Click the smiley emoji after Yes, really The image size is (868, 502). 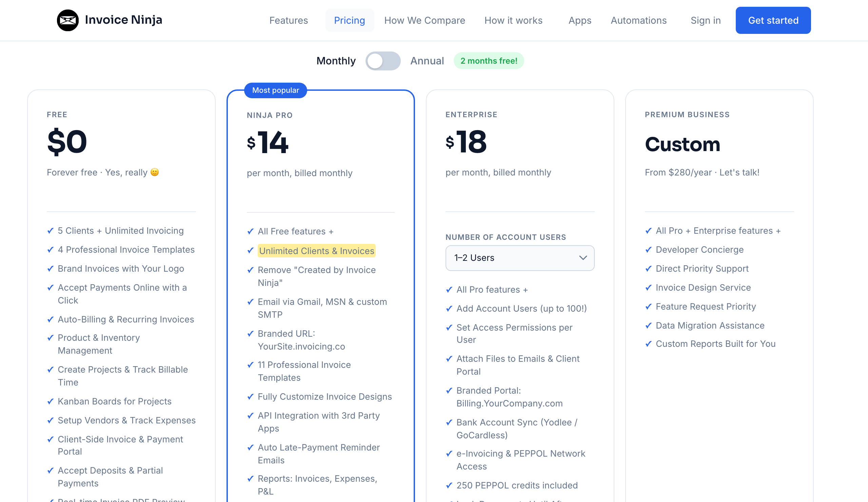click(155, 172)
